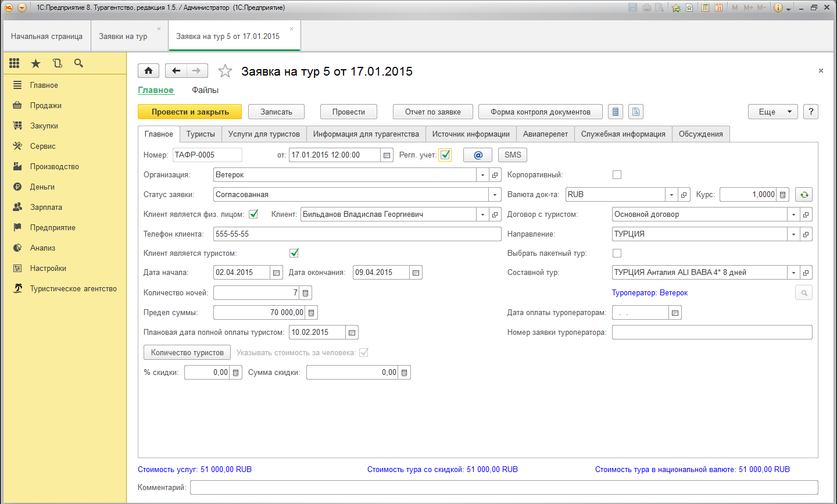The height and width of the screenshot is (504, 837).
Task: Open the Туроператор: Ветерок link
Action: (650, 293)
